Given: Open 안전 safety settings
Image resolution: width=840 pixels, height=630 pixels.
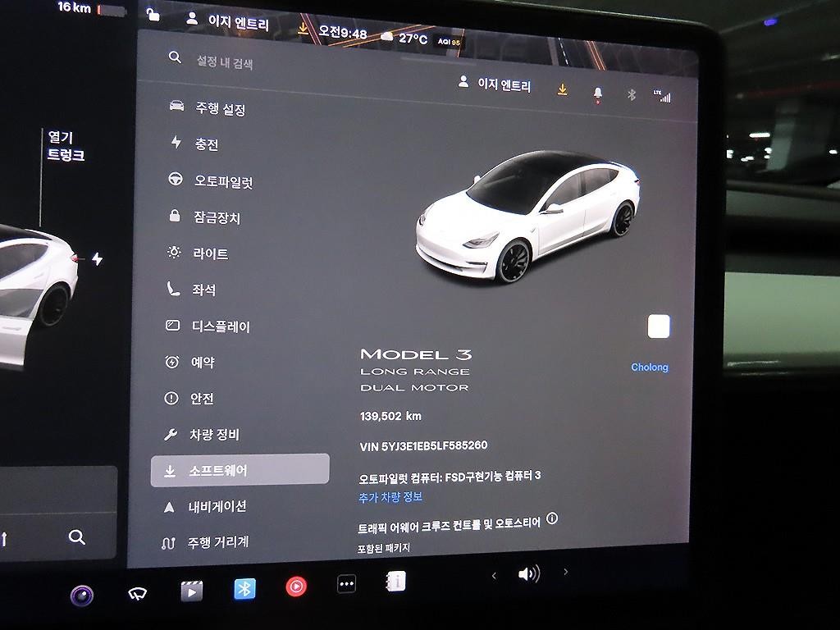Looking at the screenshot, I should pos(189,398).
